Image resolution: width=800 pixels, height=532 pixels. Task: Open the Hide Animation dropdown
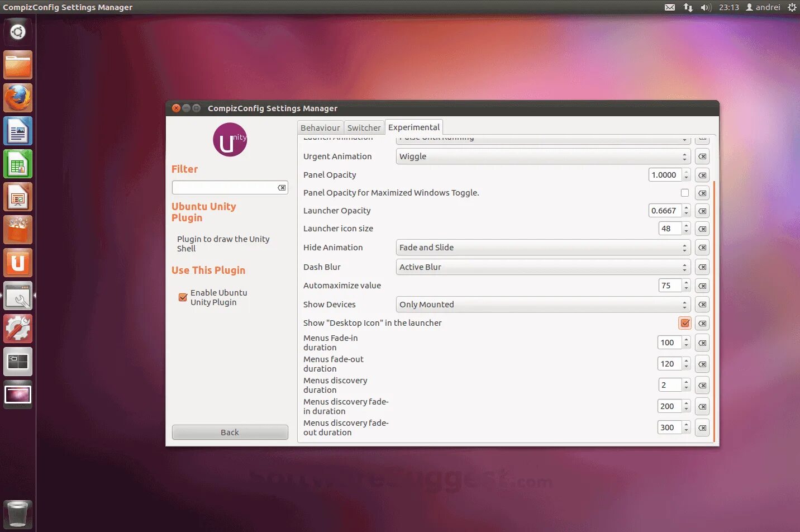pyautogui.click(x=543, y=248)
